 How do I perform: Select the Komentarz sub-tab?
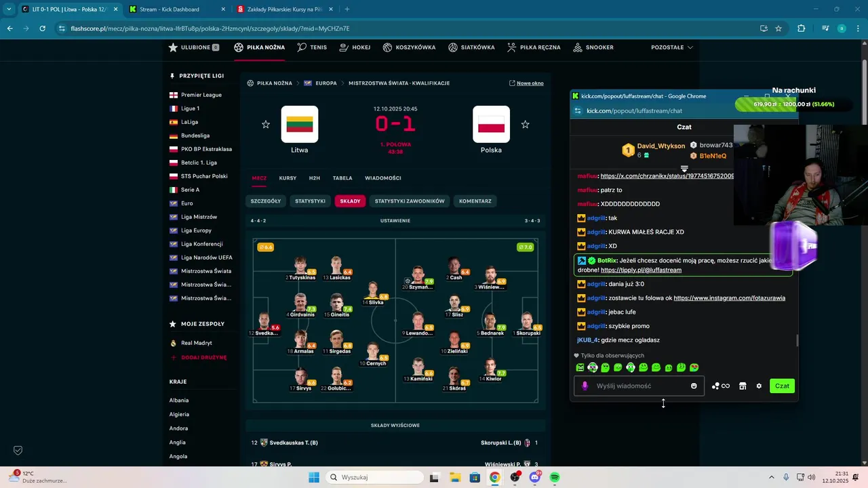(x=475, y=201)
